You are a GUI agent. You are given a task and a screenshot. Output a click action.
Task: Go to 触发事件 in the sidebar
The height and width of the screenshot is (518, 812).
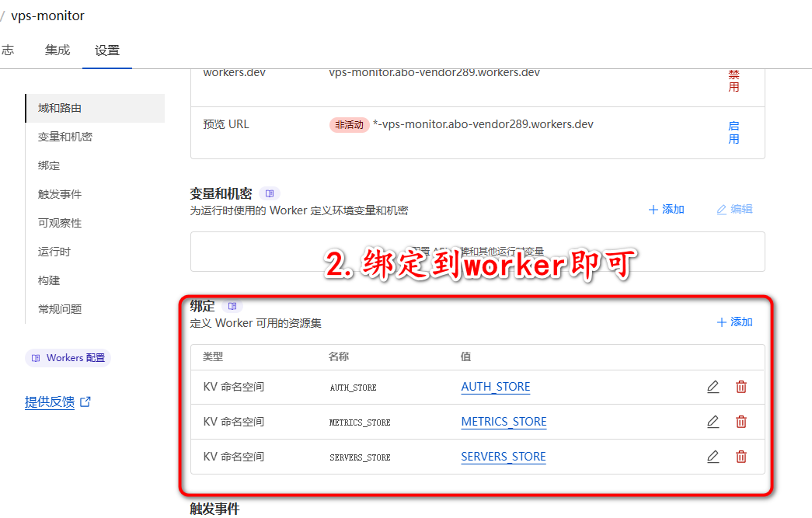[x=60, y=194]
